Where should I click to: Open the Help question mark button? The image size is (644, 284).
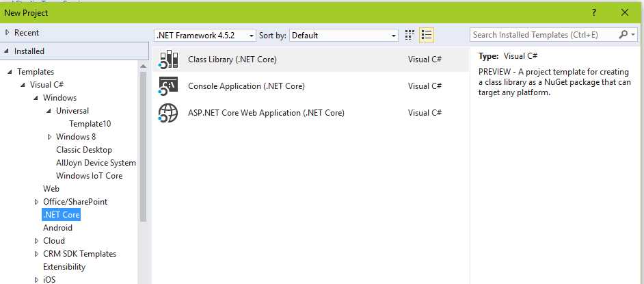[x=594, y=12]
